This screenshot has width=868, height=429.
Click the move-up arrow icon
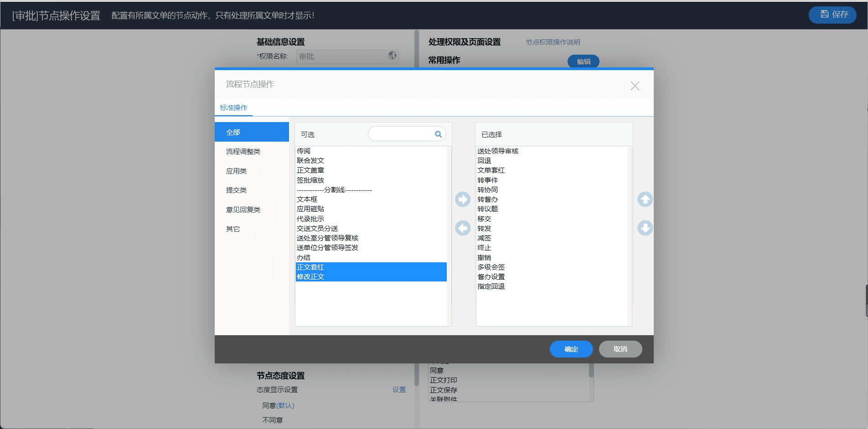[645, 199]
